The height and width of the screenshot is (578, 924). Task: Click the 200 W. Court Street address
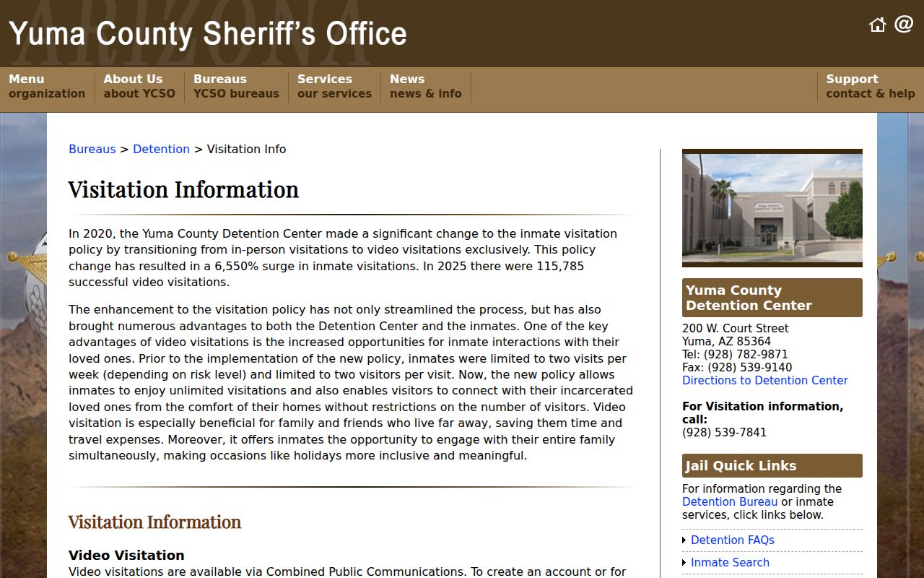(736, 328)
